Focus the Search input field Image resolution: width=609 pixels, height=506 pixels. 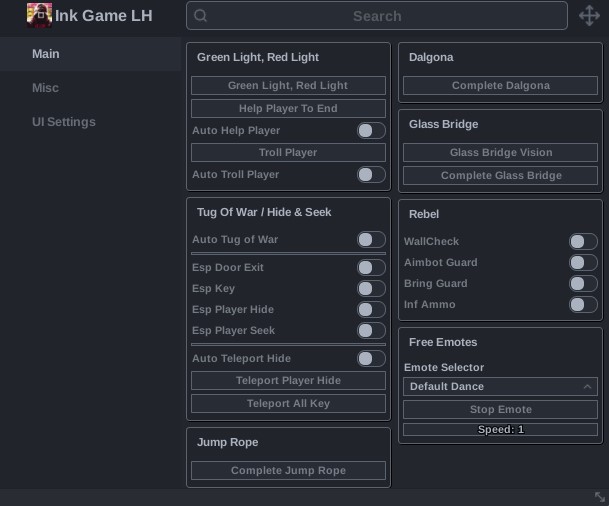377,16
